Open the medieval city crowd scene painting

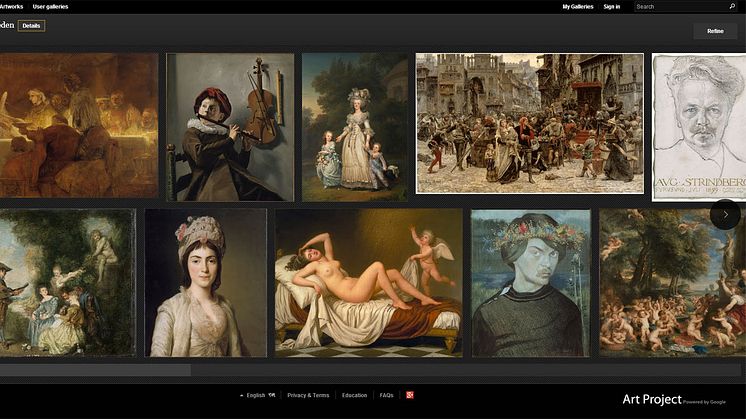pyautogui.click(x=530, y=124)
